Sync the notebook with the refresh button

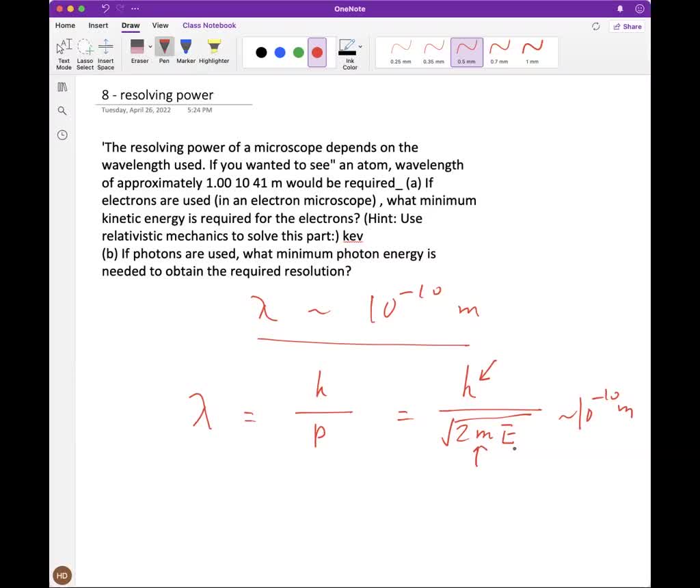[x=595, y=26]
